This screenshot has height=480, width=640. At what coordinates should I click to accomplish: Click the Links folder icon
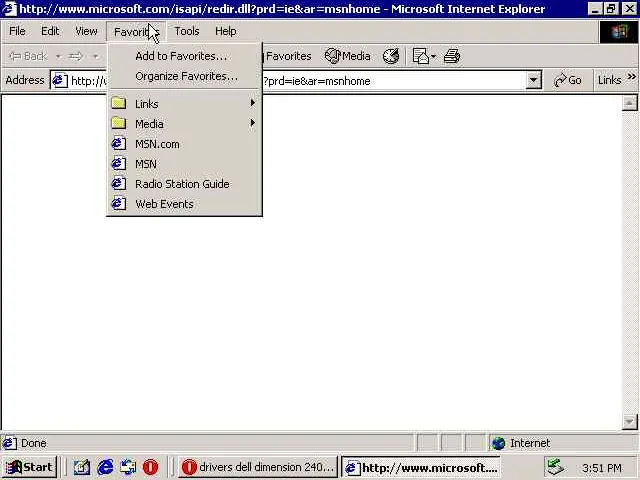coord(118,103)
